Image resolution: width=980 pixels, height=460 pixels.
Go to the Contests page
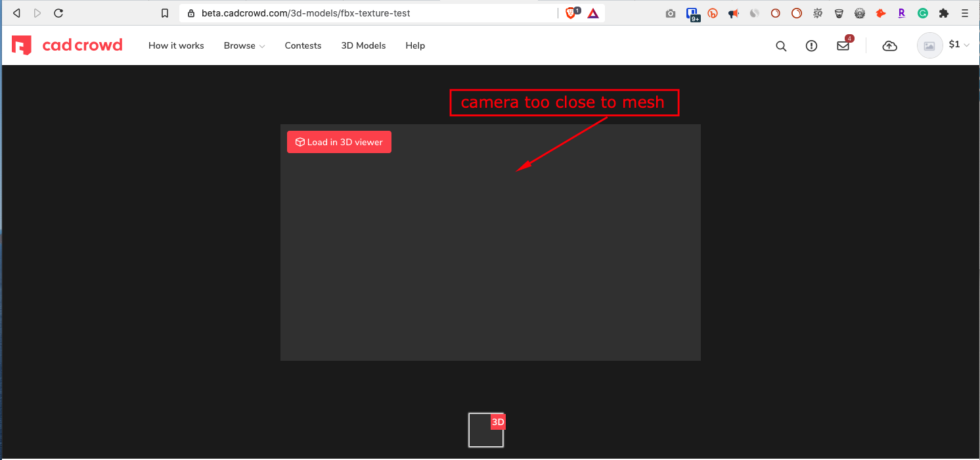tap(303, 46)
